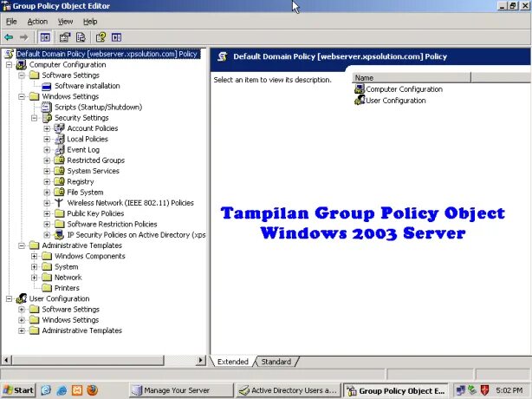Click the taskbar clock showing 5:02 PM
532x399 pixels.
(509, 390)
